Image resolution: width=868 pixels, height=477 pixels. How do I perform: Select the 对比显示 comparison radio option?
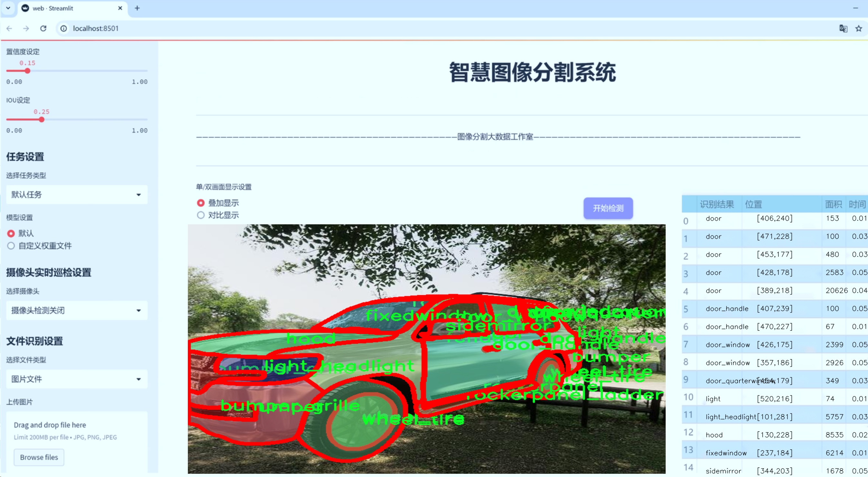click(x=201, y=215)
